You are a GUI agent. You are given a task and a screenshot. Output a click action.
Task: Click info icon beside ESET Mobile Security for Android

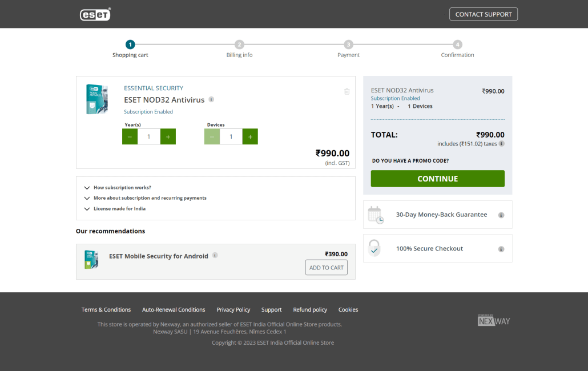[x=215, y=255]
